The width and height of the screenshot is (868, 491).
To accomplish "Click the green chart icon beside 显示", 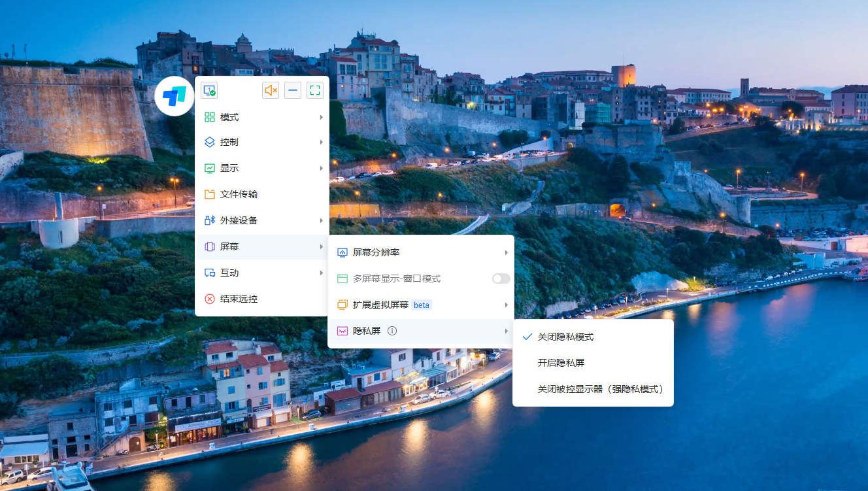I will click(x=210, y=168).
